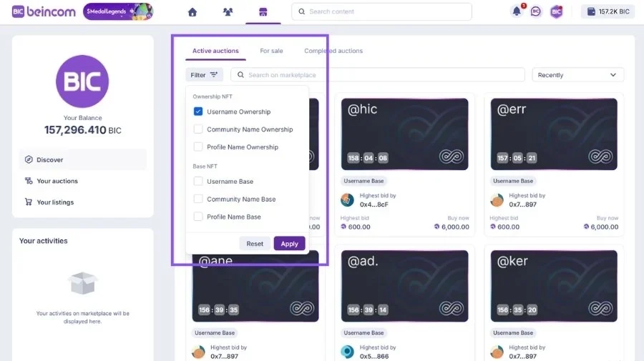This screenshot has height=361, width=644.
Task: Click the Username Base tag under @ane
Action: [x=215, y=332]
